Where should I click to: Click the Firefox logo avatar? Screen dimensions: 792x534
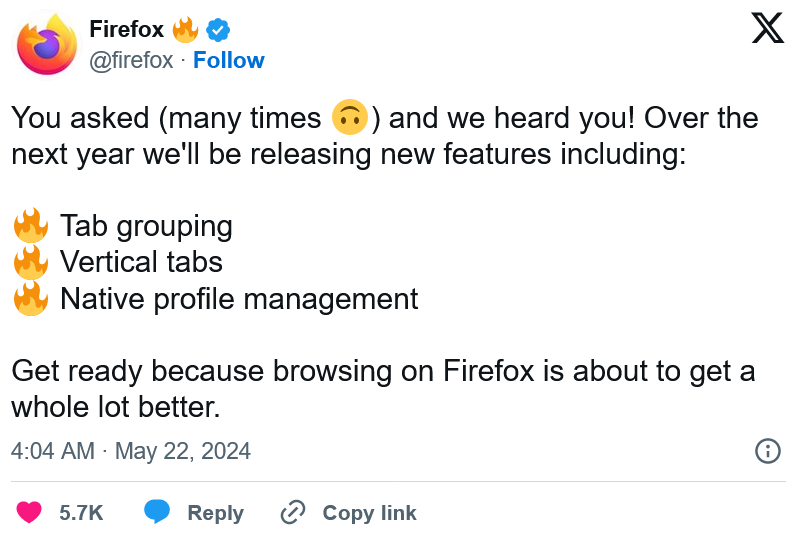coord(46,45)
